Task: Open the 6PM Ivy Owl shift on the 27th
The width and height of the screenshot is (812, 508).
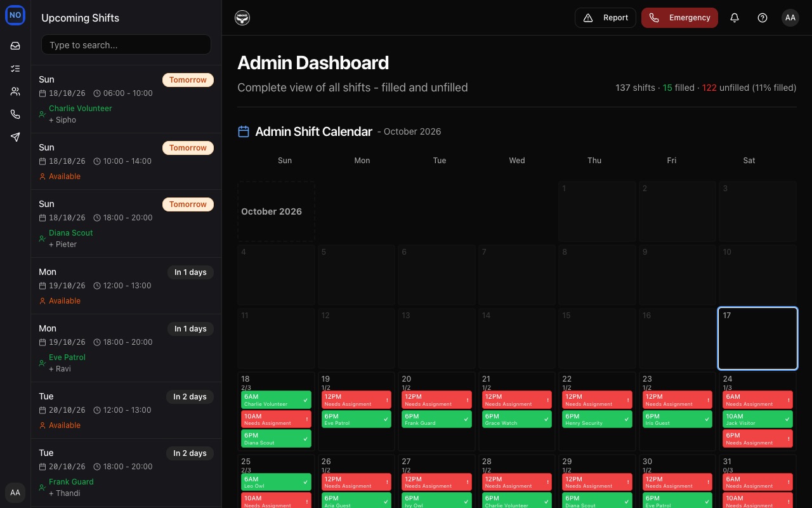Action: [x=437, y=501]
